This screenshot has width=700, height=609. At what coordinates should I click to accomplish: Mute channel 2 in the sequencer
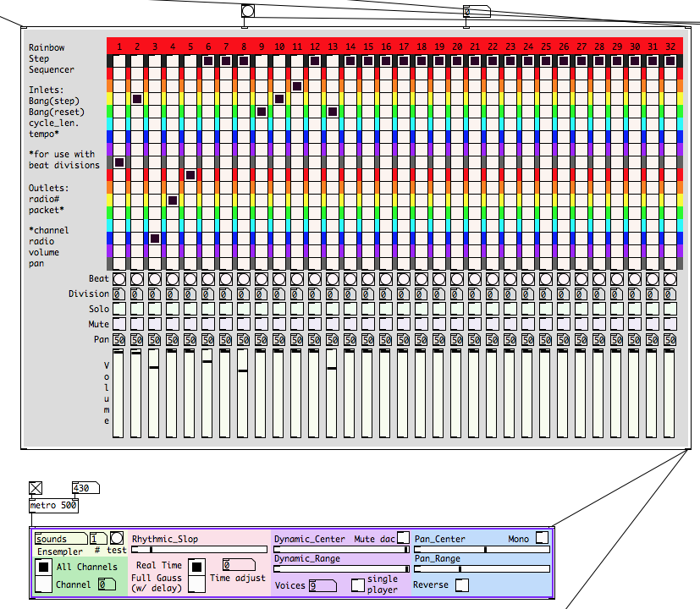[x=137, y=324]
